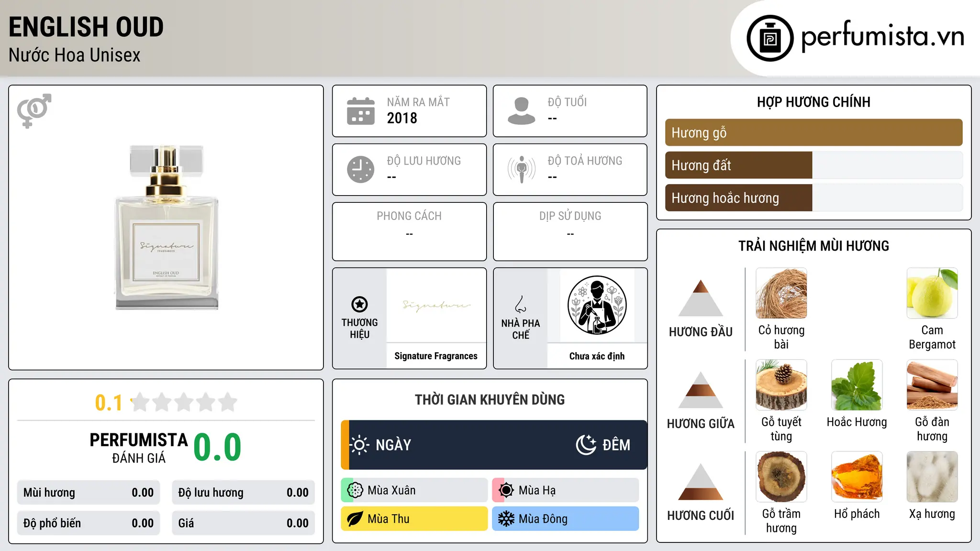
Task: Click the last star in the rating row
Action: click(228, 402)
